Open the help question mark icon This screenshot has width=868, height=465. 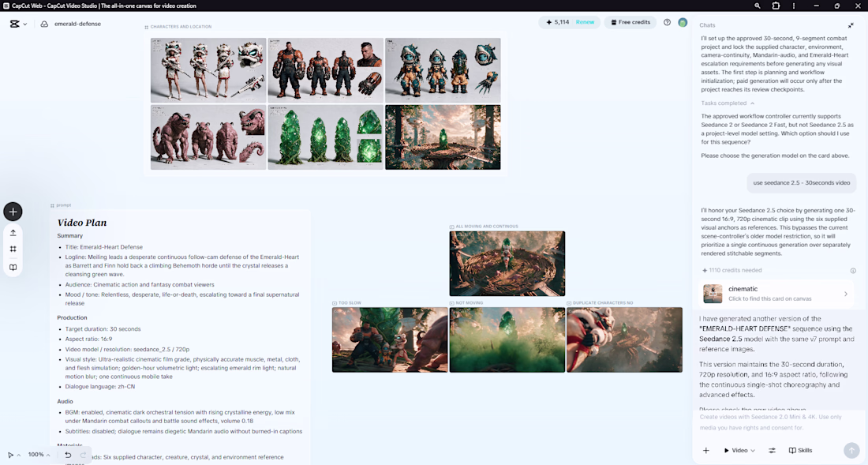667,22
